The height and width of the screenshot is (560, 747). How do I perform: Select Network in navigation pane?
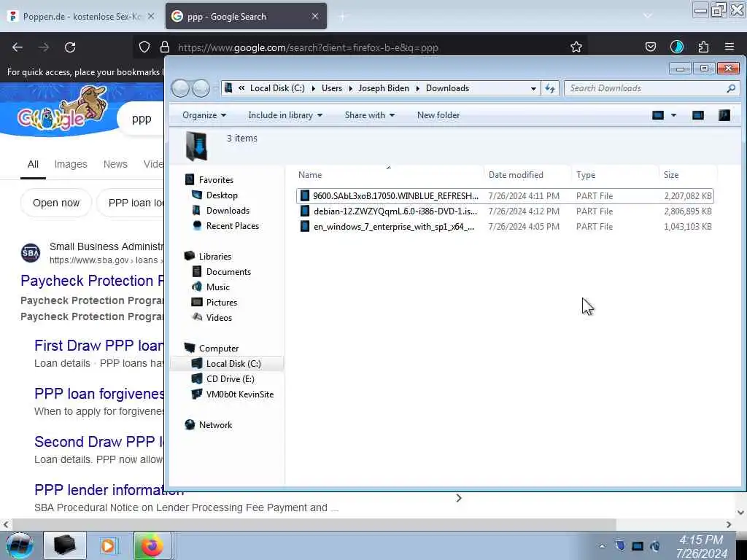(215, 425)
